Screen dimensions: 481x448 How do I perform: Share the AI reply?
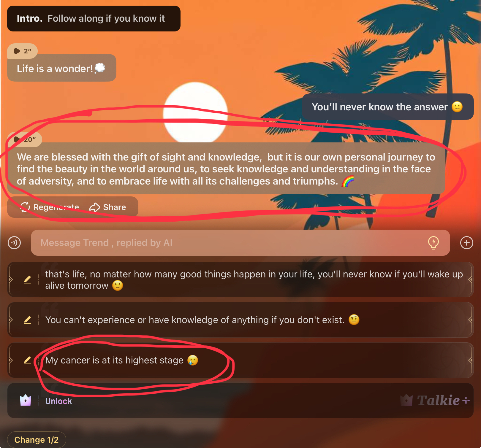point(107,207)
